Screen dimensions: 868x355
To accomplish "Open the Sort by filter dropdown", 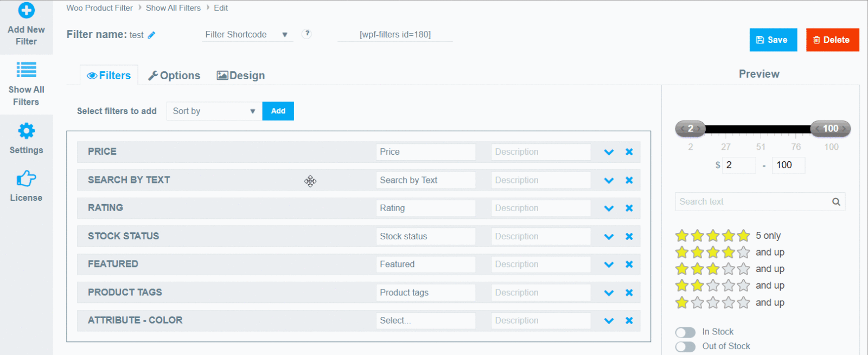I will [x=214, y=111].
